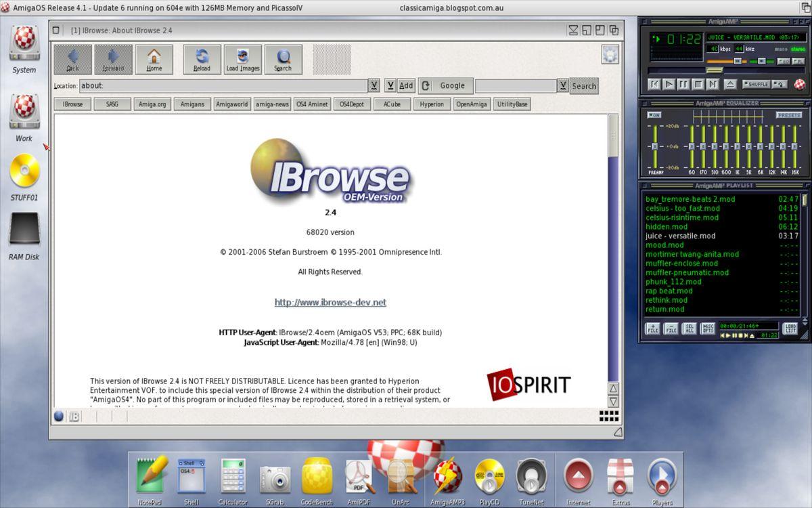Open equalizer Presets menu
Screen dimensions: 812x508
click(789, 115)
